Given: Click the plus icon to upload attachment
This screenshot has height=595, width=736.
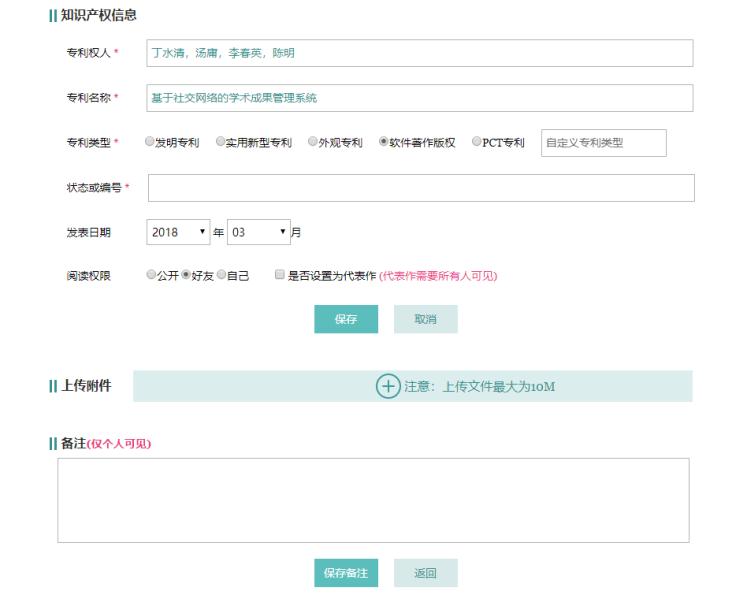Looking at the screenshot, I should 388,386.
